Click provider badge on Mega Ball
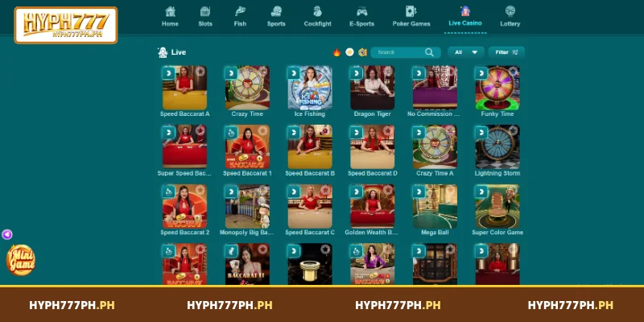The width and height of the screenshot is (644, 322). [419, 192]
